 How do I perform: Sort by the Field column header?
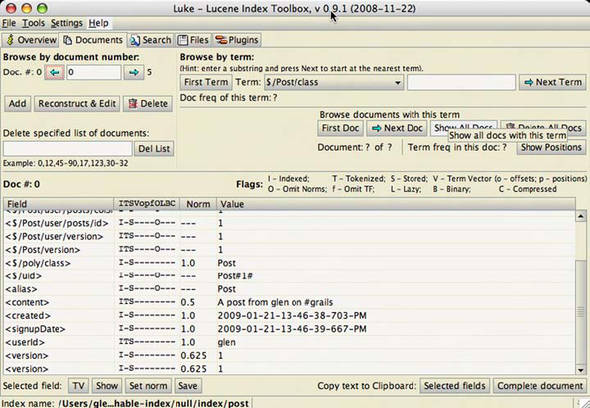click(x=58, y=204)
